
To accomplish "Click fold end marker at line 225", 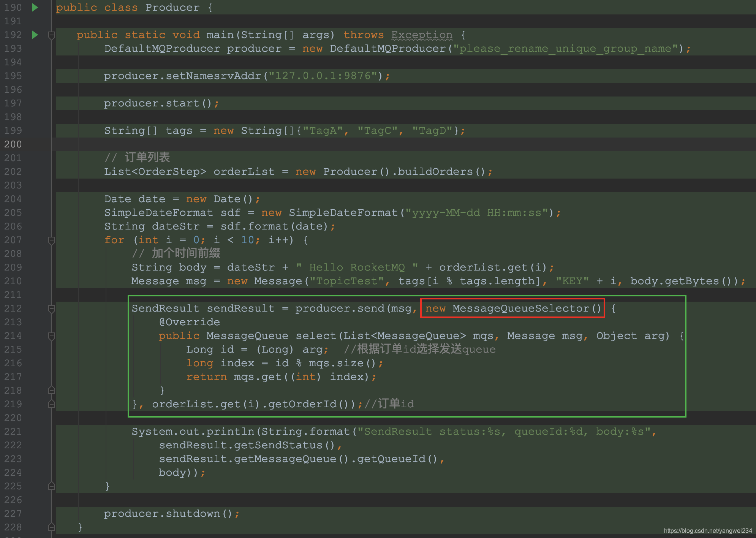I will [52, 486].
